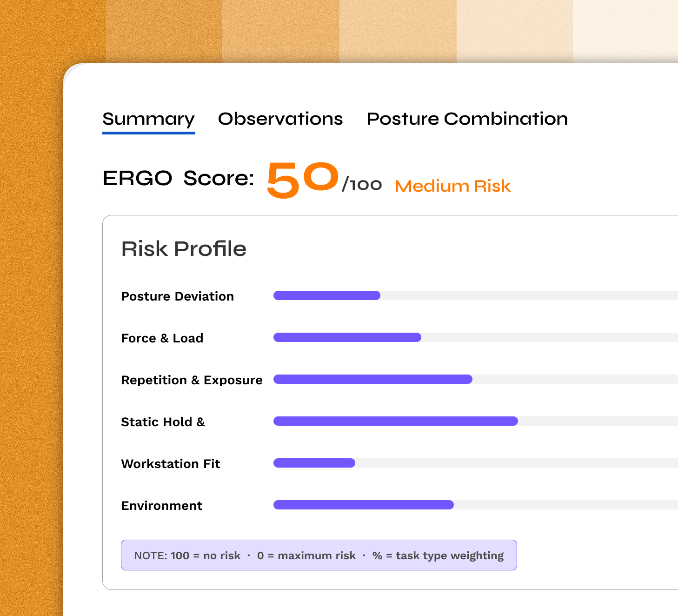Click the Environment progress bar
Image resolution: width=678 pixels, height=616 pixels.
coord(476,505)
